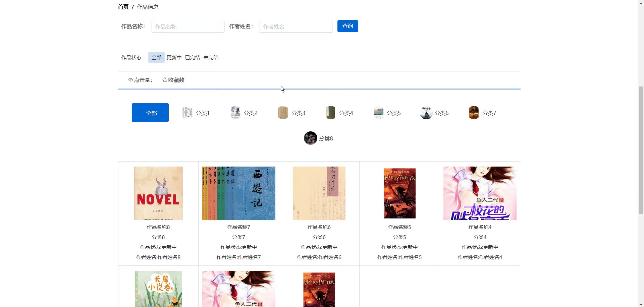Click the 分类8 dark round icon
The width and height of the screenshot is (644, 307).
[x=311, y=138]
